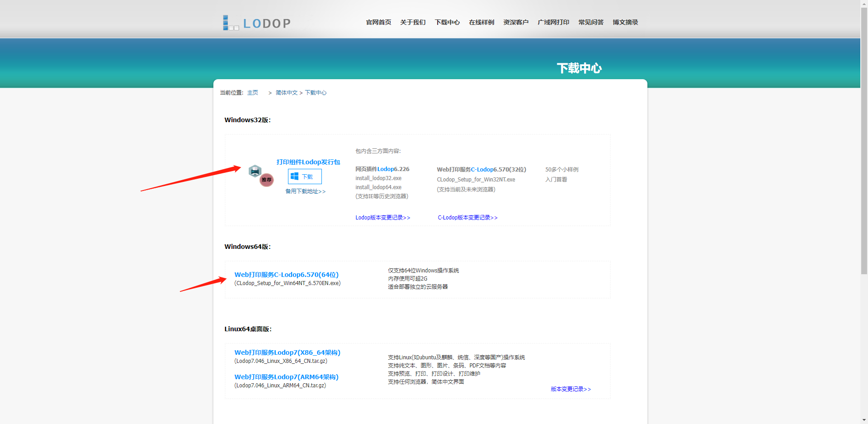The width and height of the screenshot is (868, 424).
Task: Click 常见问答 in the navigation
Action: tap(591, 22)
